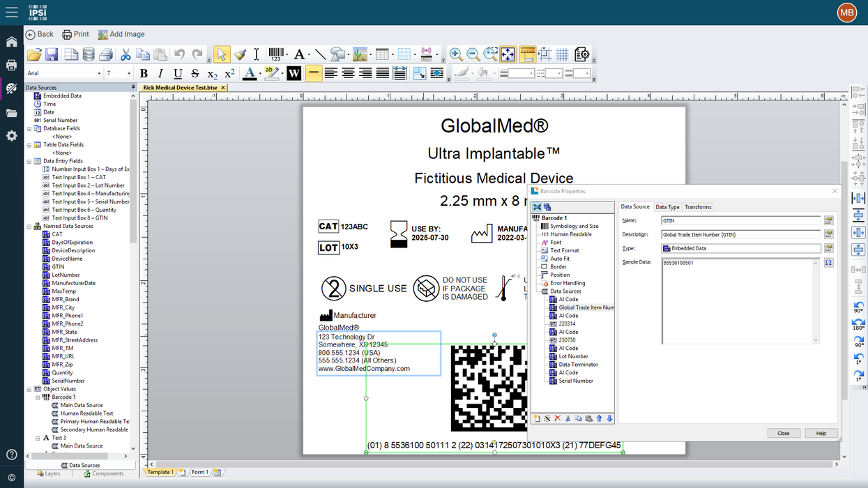Toggle superscript formatting
The height and width of the screenshot is (488, 868).
point(229,73)
